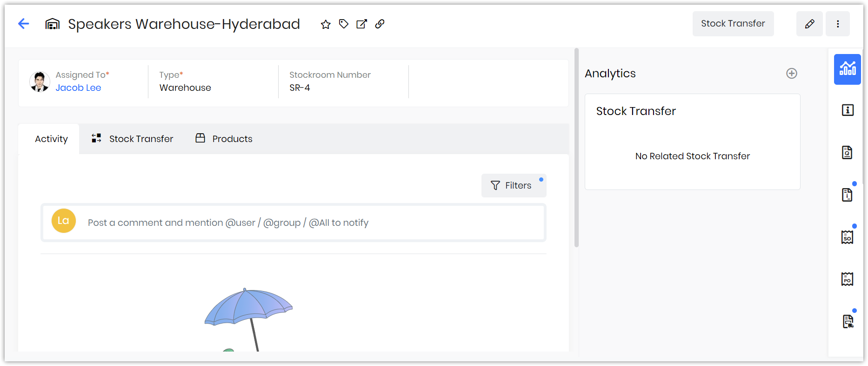The image size is (868, 366).
Task: Select the Activity tab
Action: (x=51, y=139)
